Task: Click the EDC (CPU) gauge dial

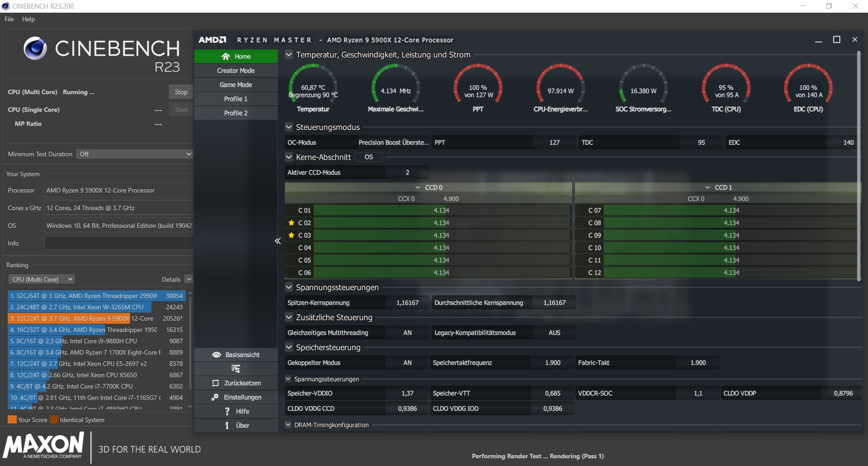Action: [x=809, y=84]
